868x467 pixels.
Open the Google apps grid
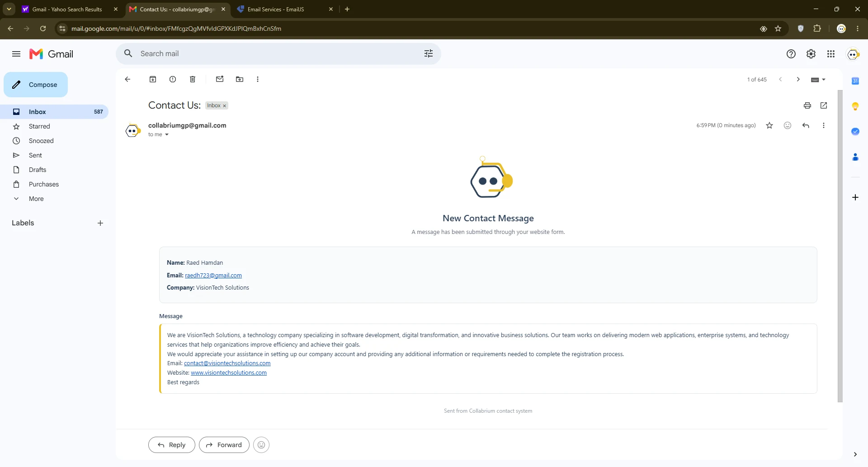click(831, 54)
